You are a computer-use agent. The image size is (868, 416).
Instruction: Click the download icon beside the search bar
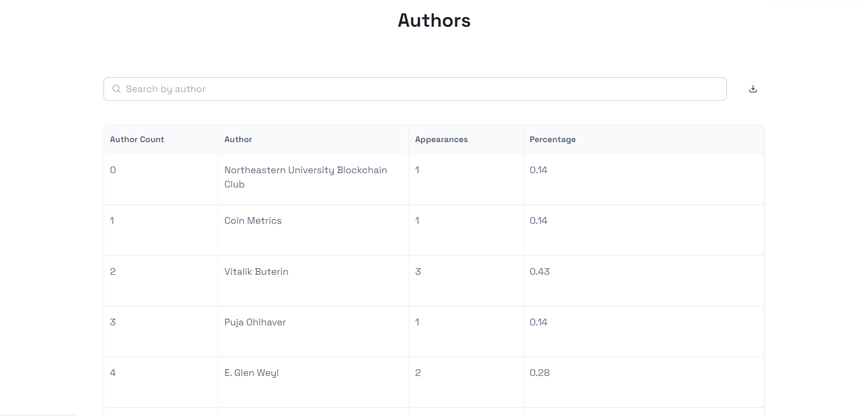coord(753,89)
